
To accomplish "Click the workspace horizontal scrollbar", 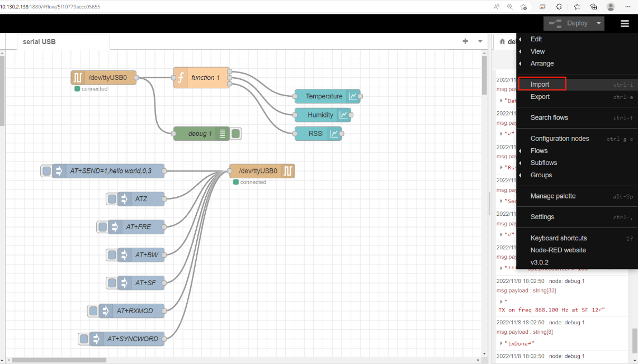I will pos(59,360).
